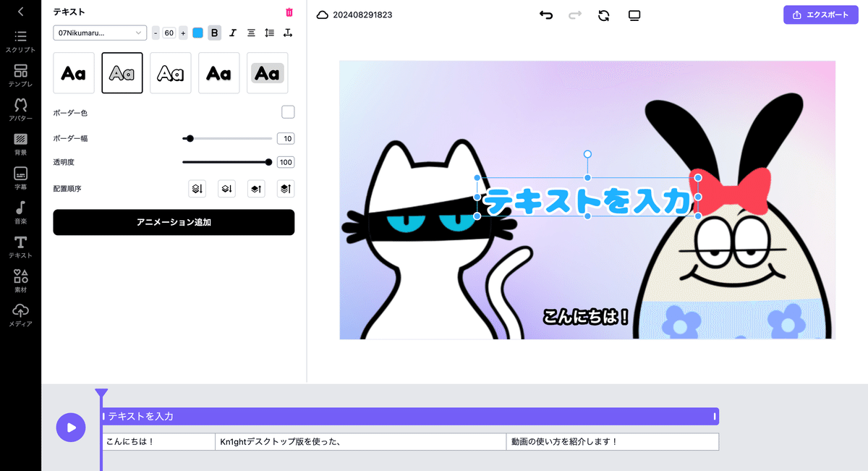Open text alignment options
This screenshot has height=471, width=868.
tap(251, 33)
